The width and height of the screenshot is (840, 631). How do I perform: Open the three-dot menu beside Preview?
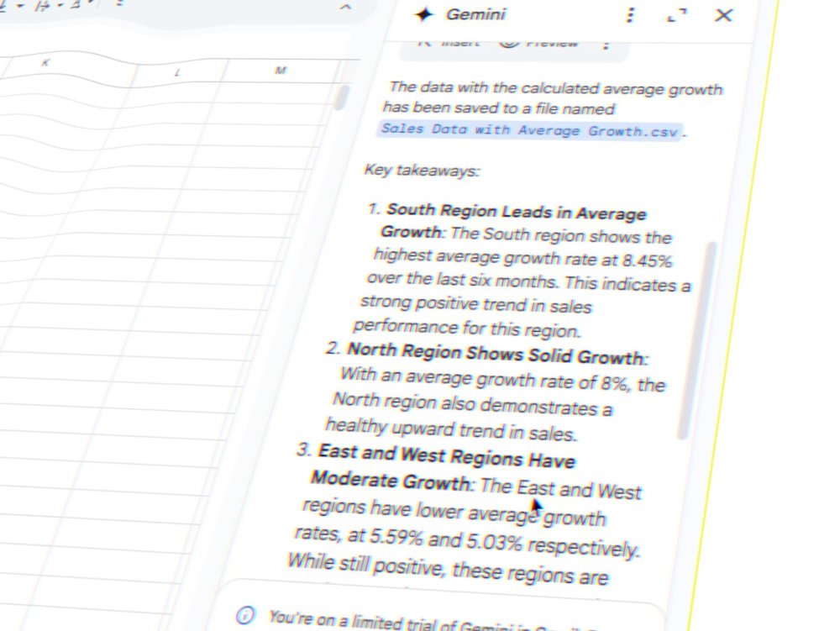[606, 45]
